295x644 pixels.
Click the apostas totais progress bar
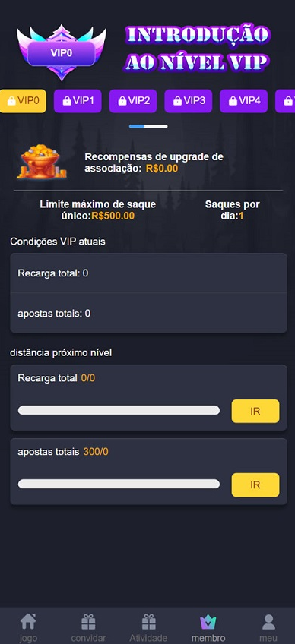119,484
